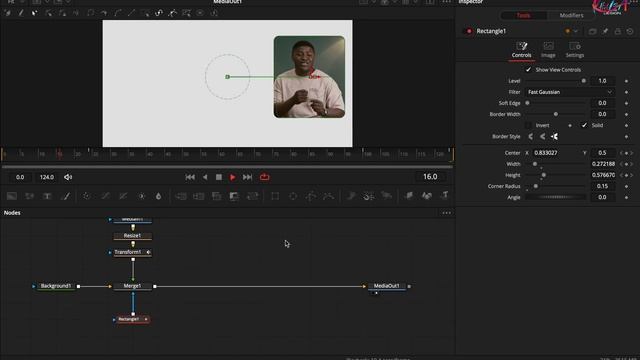Add a BSpline mask from the toolbar
640x360 pixels.
[x=329, y=196]
